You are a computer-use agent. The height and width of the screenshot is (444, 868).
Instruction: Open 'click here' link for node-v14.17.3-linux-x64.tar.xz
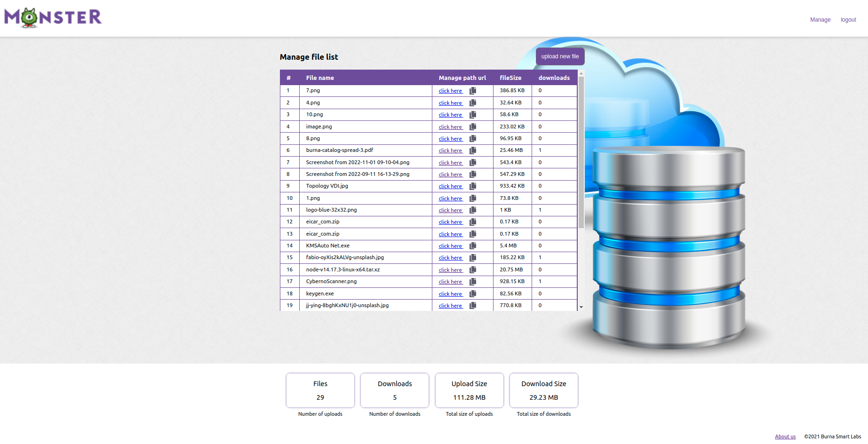(x=451, y=270)
